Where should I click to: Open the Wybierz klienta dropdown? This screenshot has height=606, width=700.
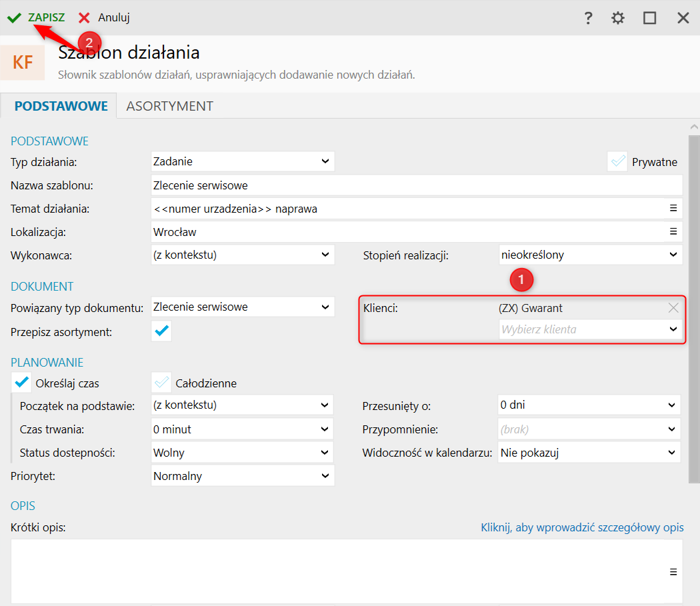[589, 329]
